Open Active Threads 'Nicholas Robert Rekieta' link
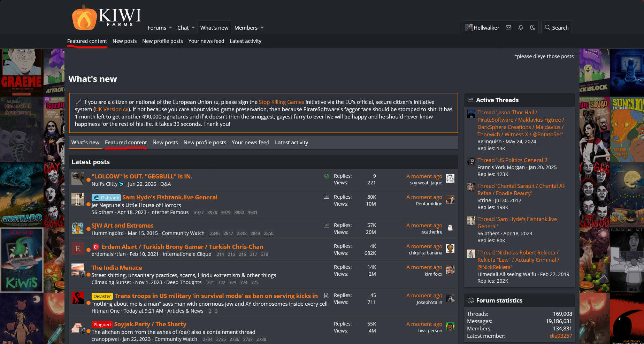This screenshot has width=644, height=344. click(518, 260)
